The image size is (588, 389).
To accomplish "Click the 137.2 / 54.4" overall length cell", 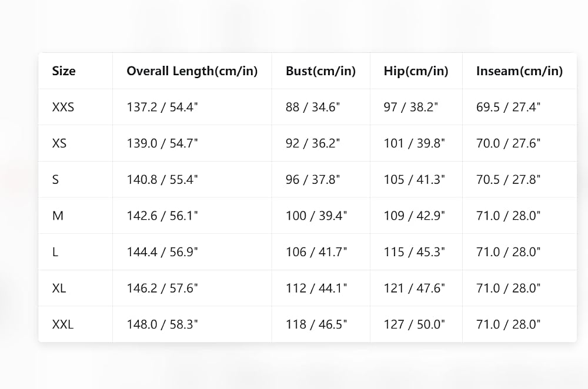I will [162, 107].
